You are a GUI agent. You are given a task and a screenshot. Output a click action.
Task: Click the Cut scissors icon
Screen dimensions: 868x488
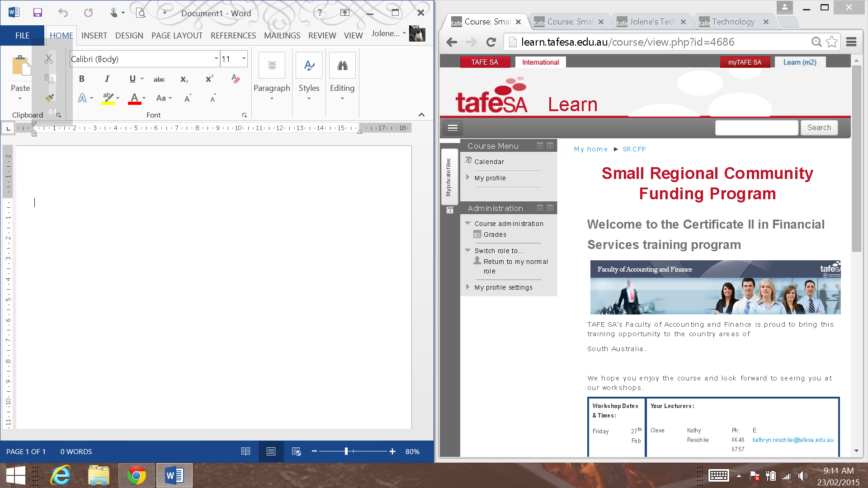coord(49,59)
